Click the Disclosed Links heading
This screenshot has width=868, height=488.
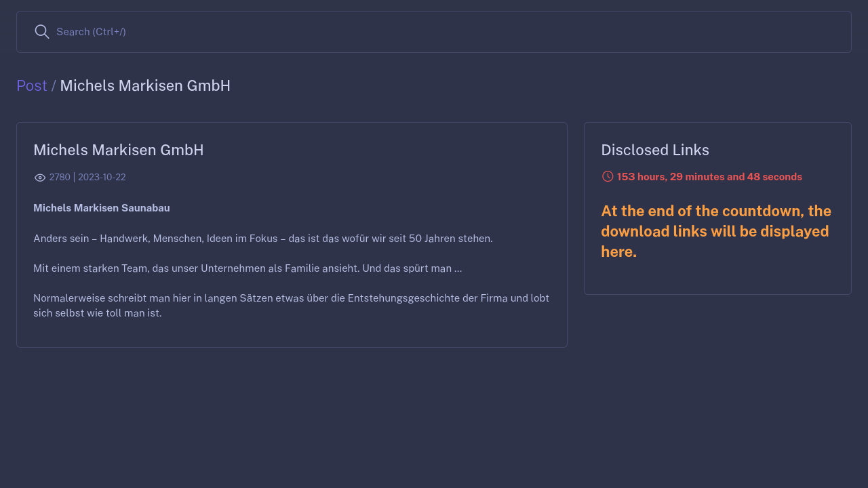[x=655, y=150]
